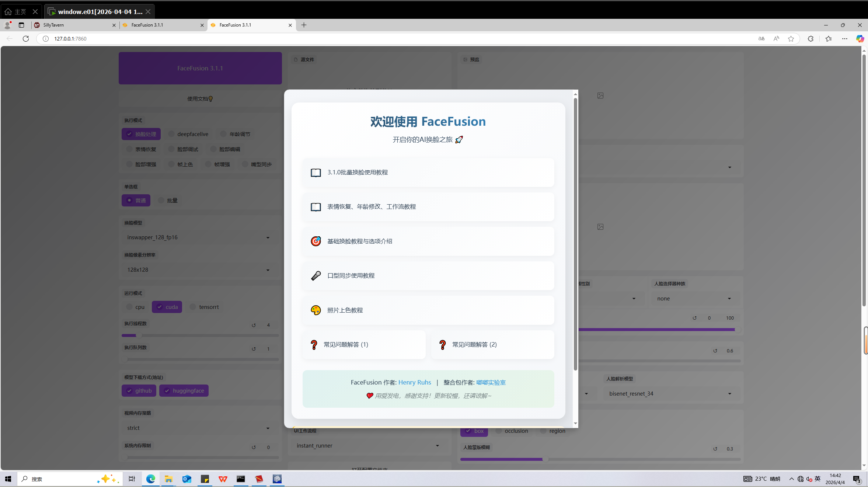Screen dimensions: 868x487
Task: Open Edge settings and more menu
Action: pyautogui.click(x=845, y=39)
